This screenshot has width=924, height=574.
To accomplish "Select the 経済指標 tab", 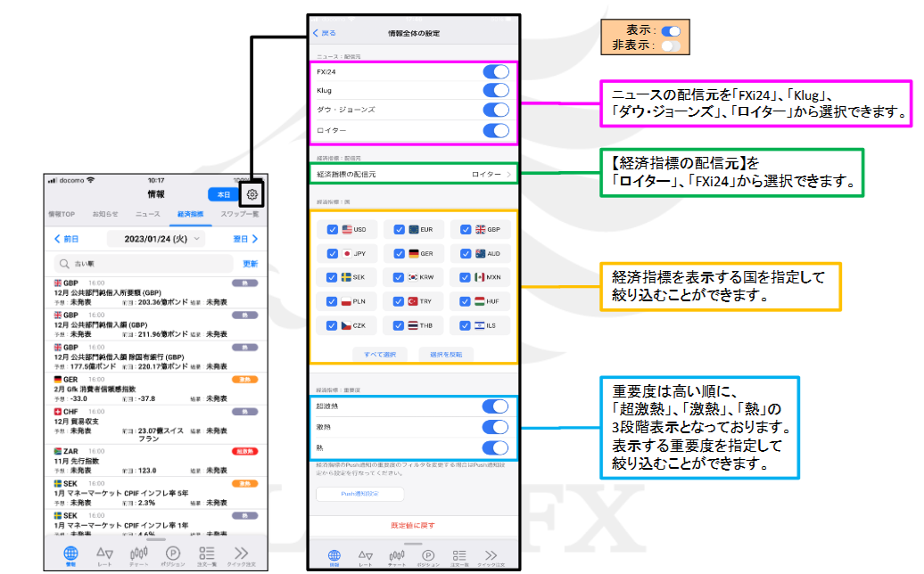I will click(190, 214).
